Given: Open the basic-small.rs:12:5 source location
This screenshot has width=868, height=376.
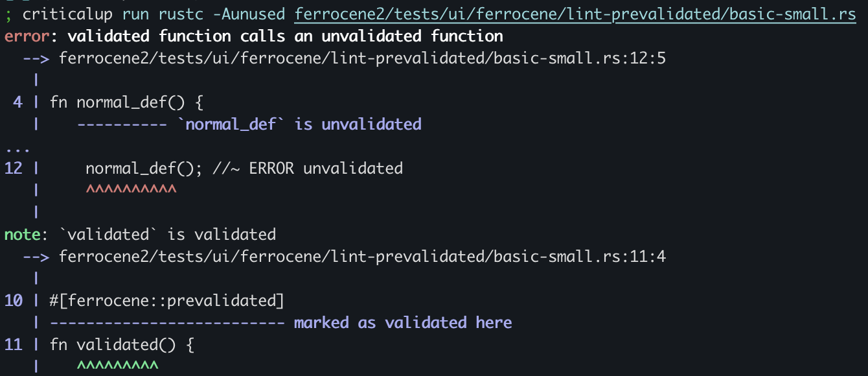Looking at the screenshot, I should [362, 59].
